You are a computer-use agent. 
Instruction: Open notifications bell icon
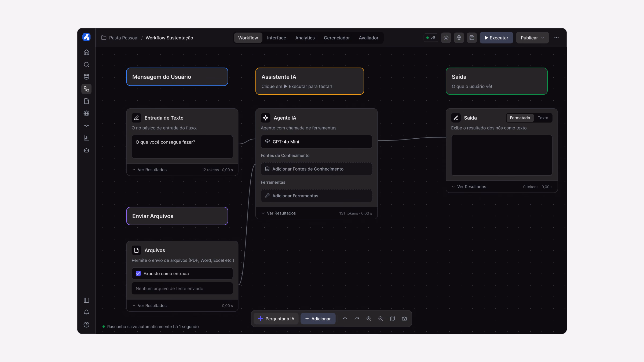[x=86, y=312]
